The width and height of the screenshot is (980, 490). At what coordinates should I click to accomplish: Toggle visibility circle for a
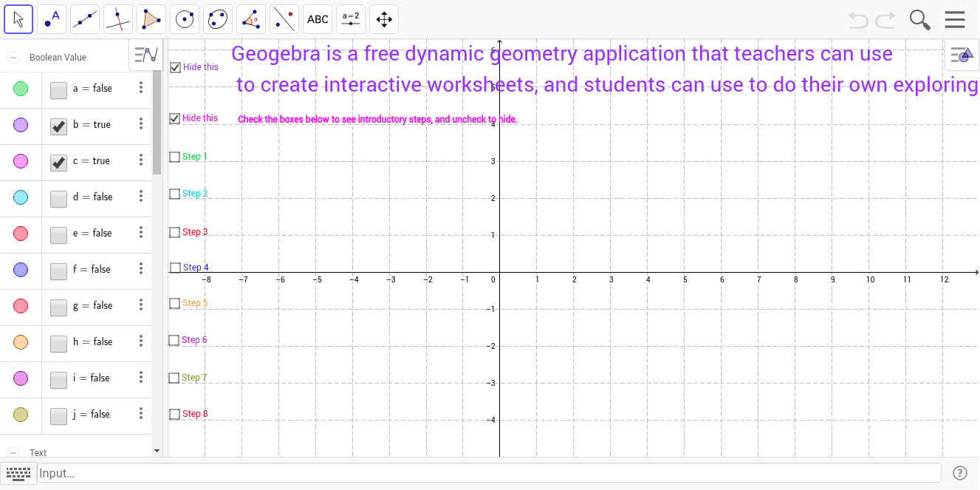(x=21, y=89)
